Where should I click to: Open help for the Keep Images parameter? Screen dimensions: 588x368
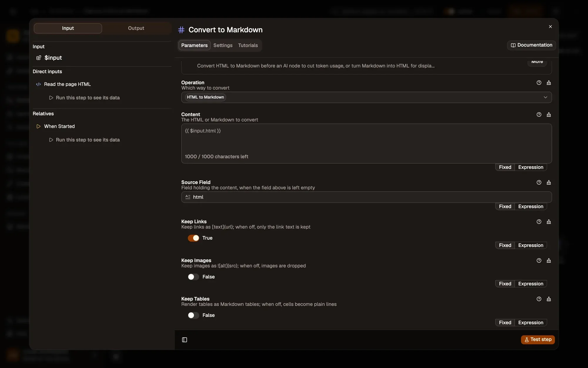tap(539, 261)
